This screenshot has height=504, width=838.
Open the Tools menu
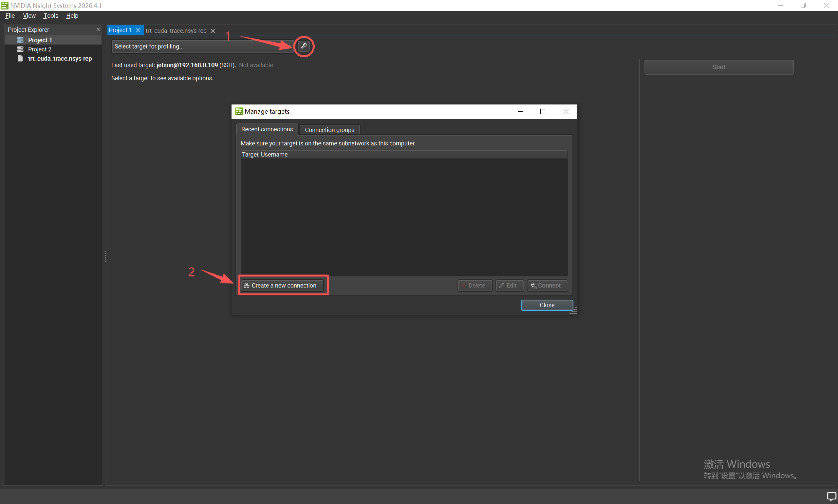[x=51, y=16]
